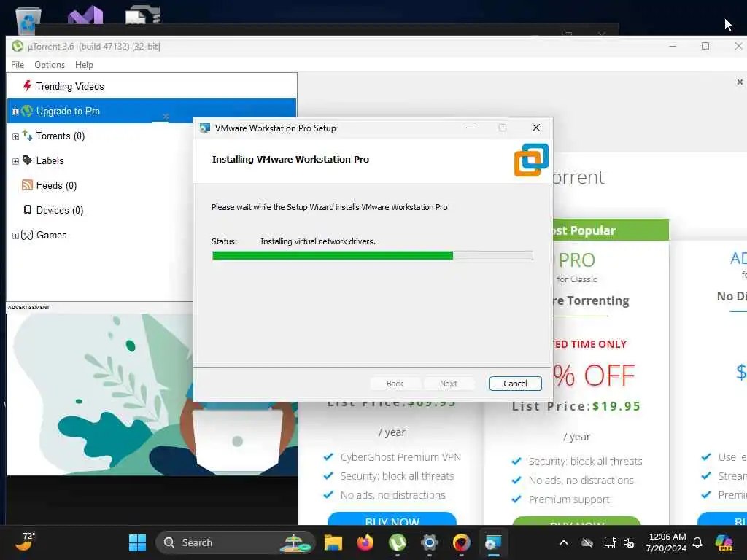Show hidden tray icons chevron
The height and width of the screenshot is (560, 747).
click(564, 542)
